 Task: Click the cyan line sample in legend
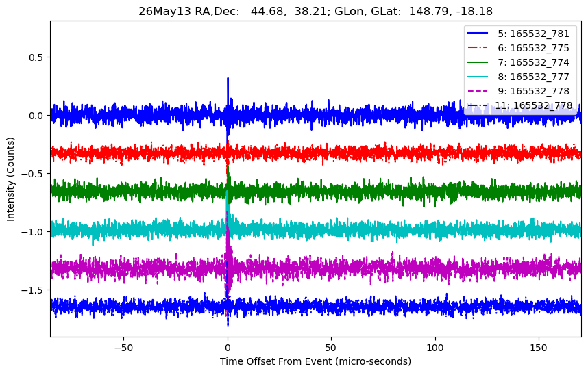tap(478, 77)
